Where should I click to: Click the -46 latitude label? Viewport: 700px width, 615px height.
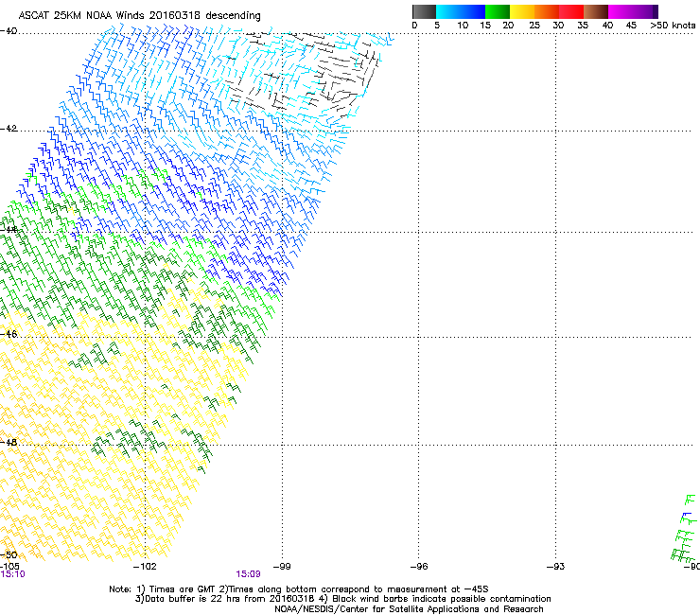point(9,334)
